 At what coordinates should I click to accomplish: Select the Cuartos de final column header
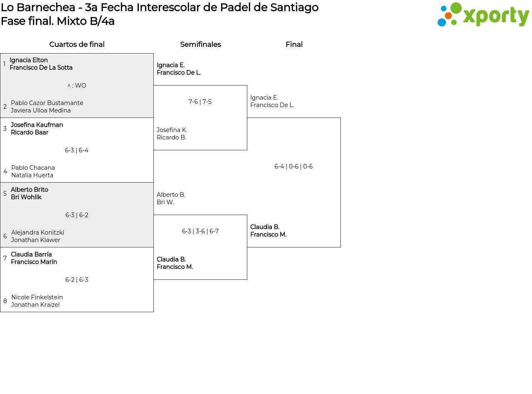click(x=77, y=44)
